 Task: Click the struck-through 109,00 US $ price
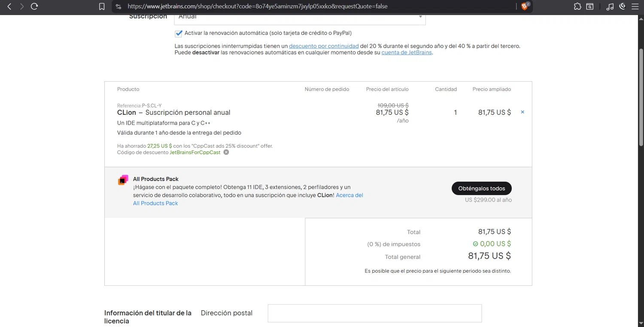[393, 105]
